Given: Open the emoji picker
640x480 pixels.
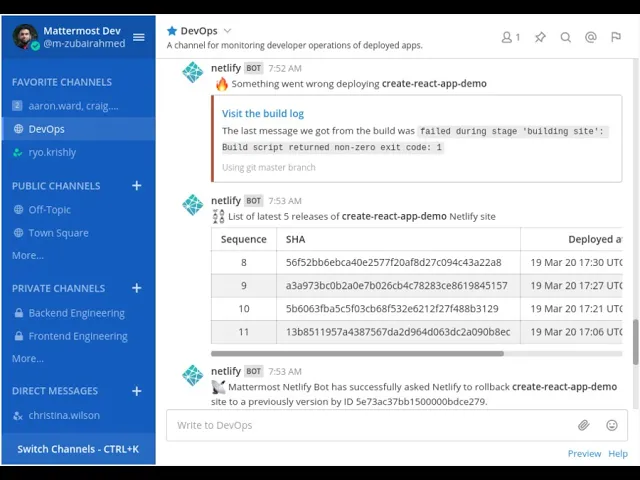Looking at the screenshot, I should tap(611, 425).
